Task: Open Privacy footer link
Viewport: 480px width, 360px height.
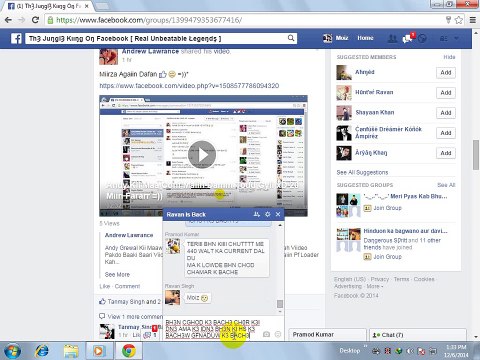Action: pos(380,279)
